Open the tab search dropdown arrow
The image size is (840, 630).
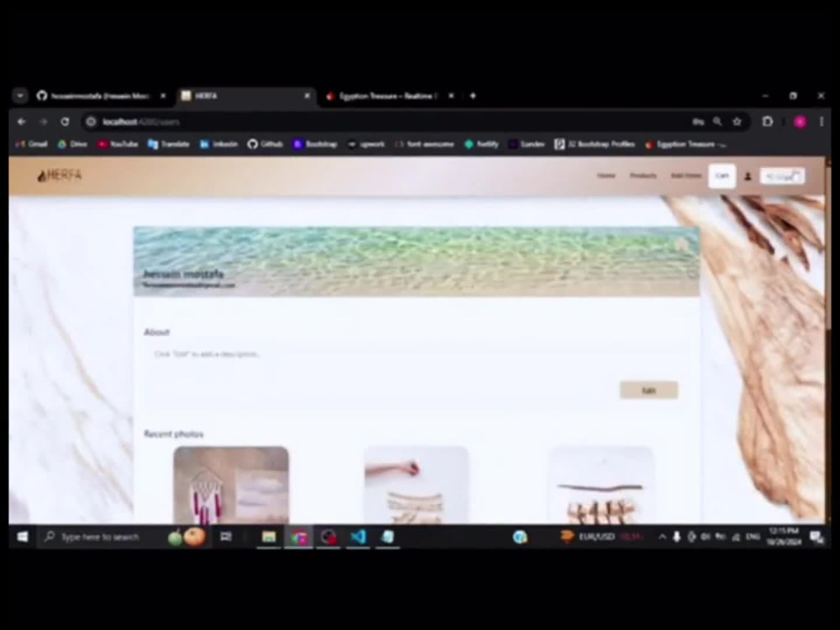coord(20,96)
